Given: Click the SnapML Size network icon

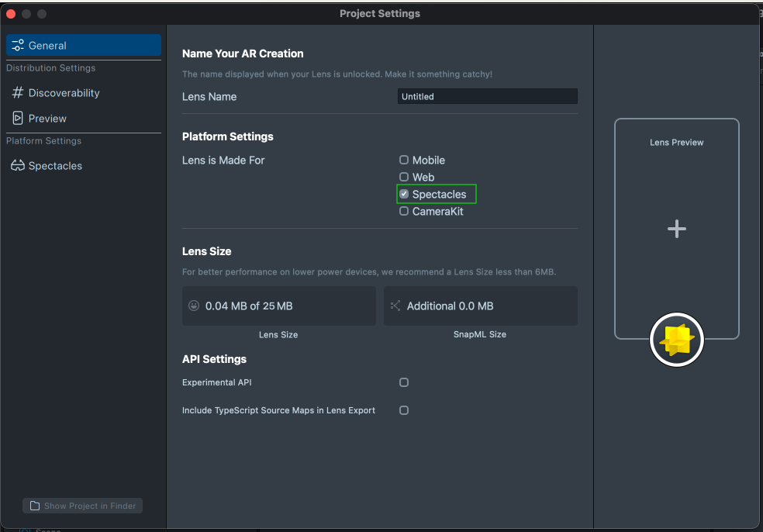Looking at the screenshot, I should [395, 306].
